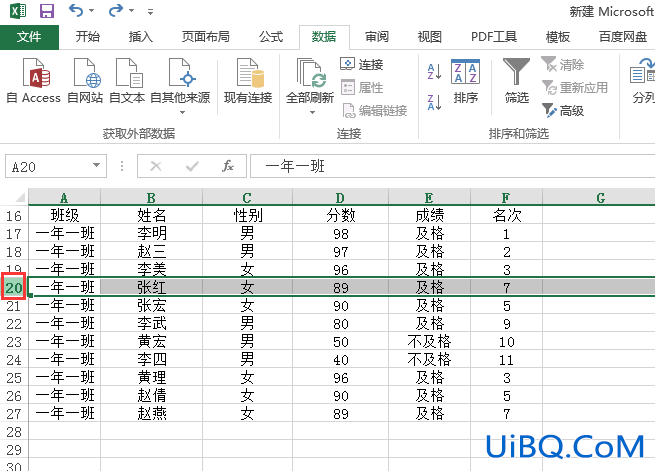Import data from website (自网站)
Screen dimensions: 655x471
pyautogui.click(x=85, y=81)
